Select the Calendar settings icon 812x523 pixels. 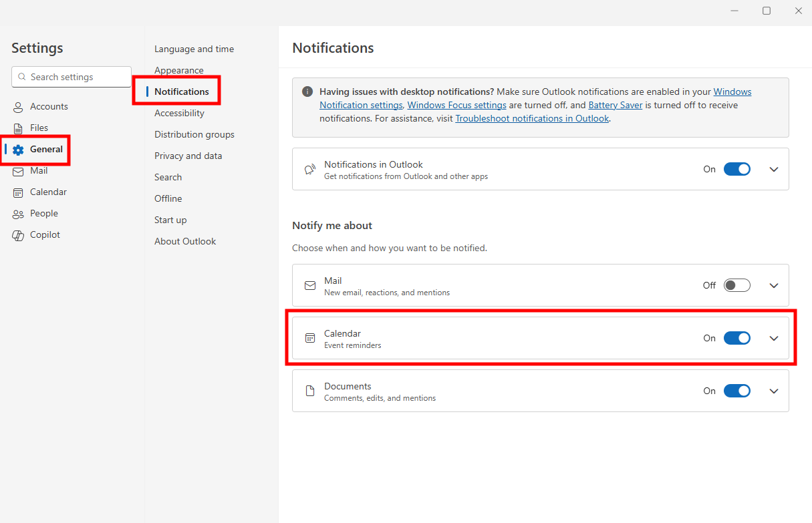[x=17, y=192]
